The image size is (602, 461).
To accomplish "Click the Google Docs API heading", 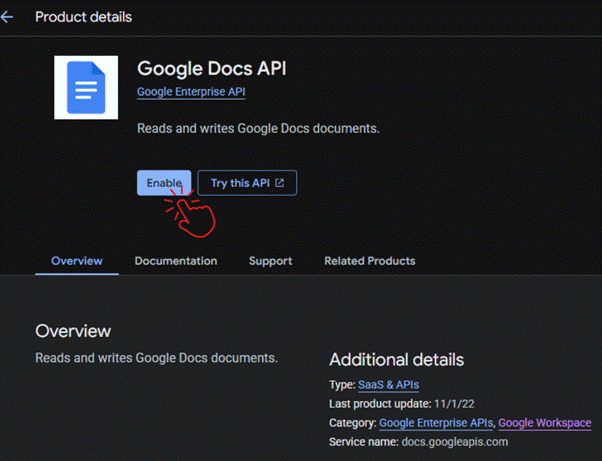I will (x=210, y=69).
